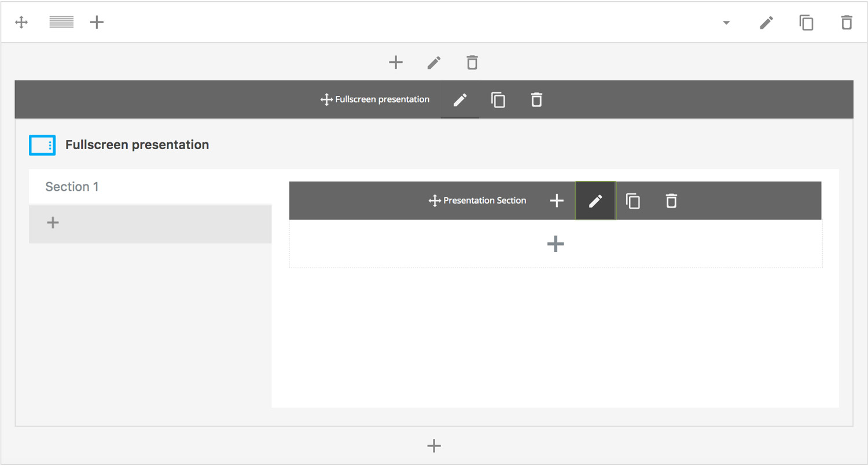Delete the Presentation Section

pyautogui.click(x=671, y=201)
